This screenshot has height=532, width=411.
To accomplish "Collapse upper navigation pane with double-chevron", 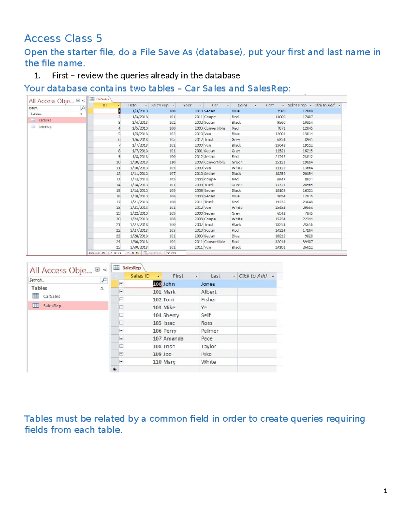I will tap(83, 101).
